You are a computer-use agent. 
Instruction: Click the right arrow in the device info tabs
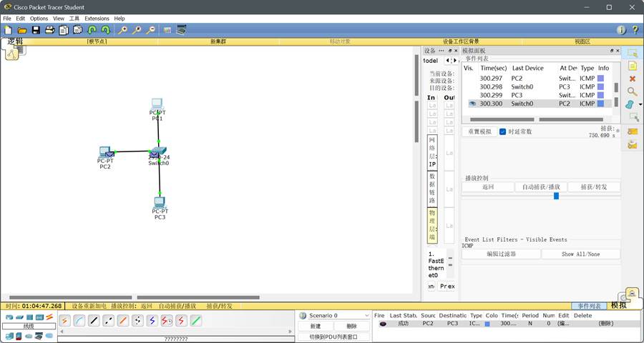click(x=454, y=61)
